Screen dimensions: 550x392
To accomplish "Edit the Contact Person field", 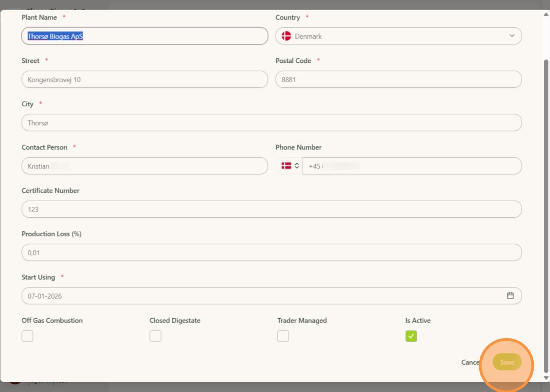I will (x=145, y=166).
